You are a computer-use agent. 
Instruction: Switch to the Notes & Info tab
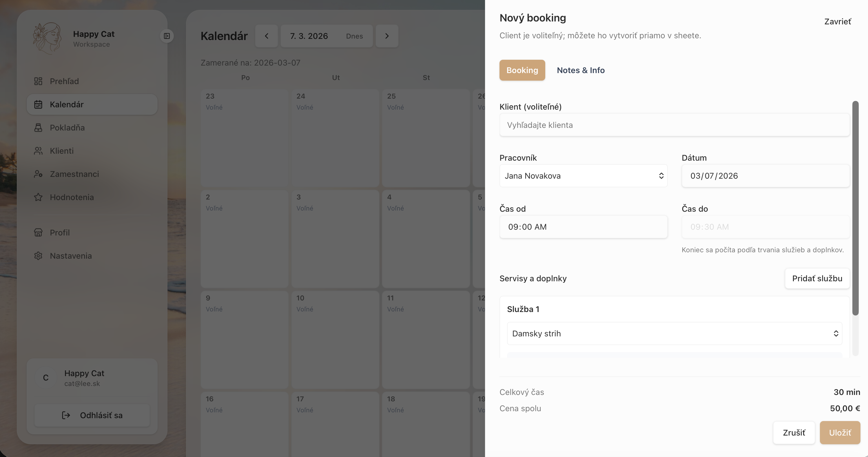(581, 70)
